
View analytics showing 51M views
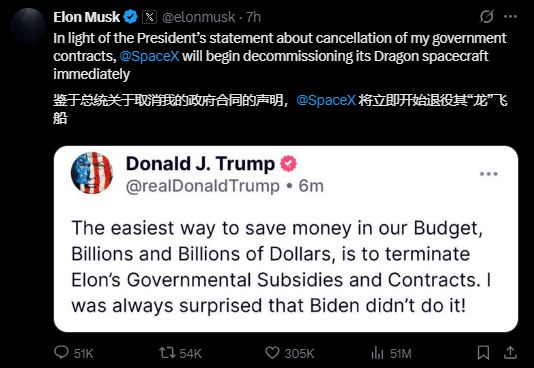[377, 353]
